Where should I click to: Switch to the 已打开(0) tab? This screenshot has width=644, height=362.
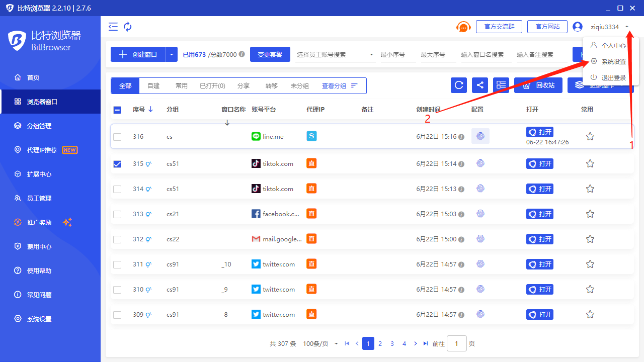click(212, 86)
